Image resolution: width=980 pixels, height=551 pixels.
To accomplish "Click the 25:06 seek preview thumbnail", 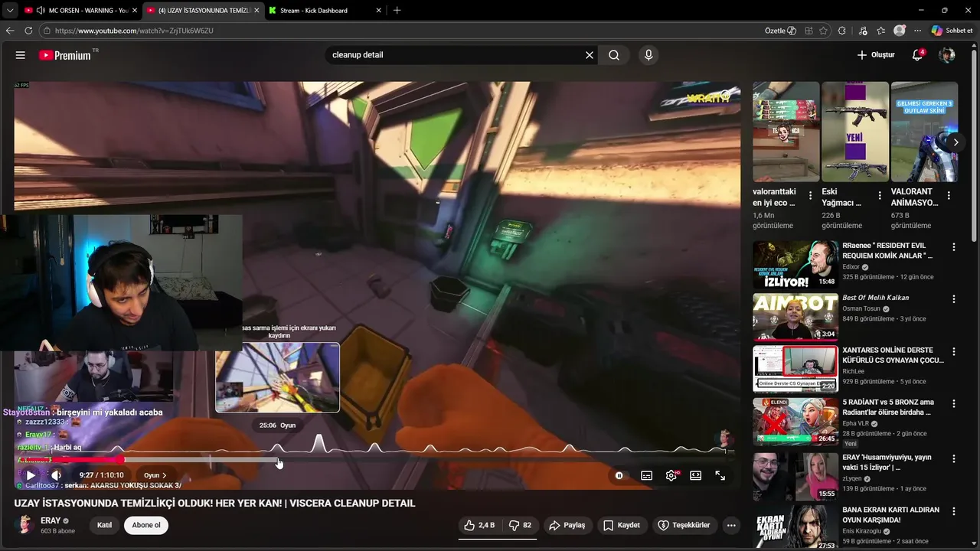I will (277, 377).
